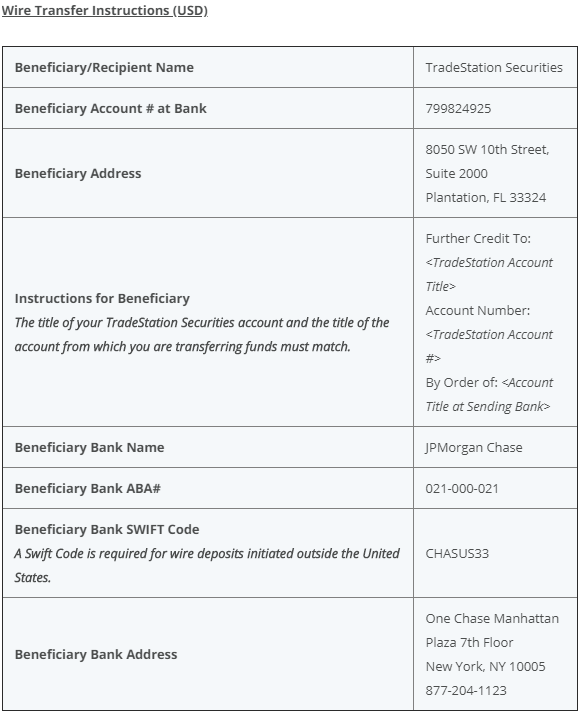Image resolution: width=578 pixels, height=712 pixels.
Task: Click the phone number 877-204-1123
Action: (x=466, y=691)
